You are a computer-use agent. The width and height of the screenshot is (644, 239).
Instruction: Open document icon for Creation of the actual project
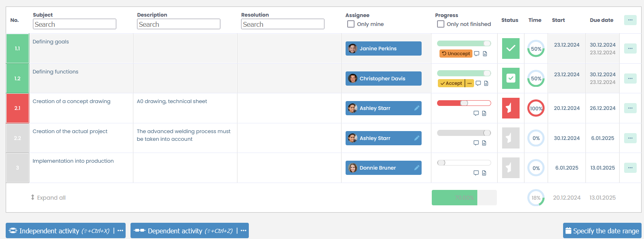[484, 143]
